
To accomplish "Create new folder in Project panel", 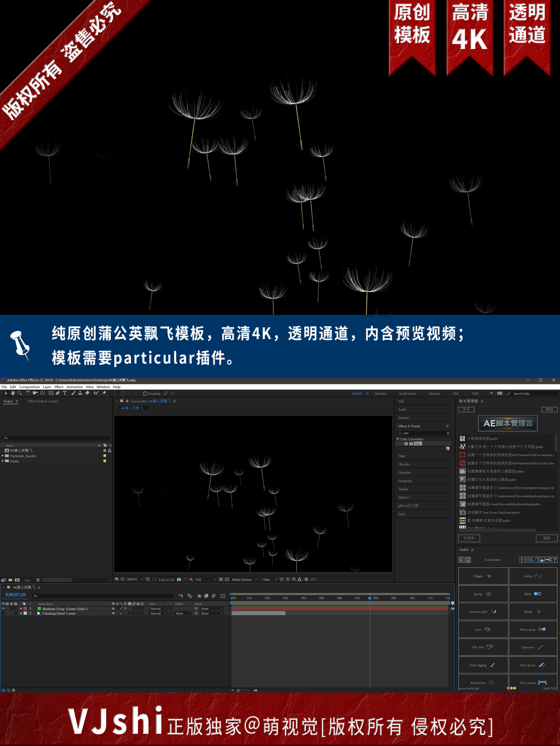I will (x=10, y=580).
